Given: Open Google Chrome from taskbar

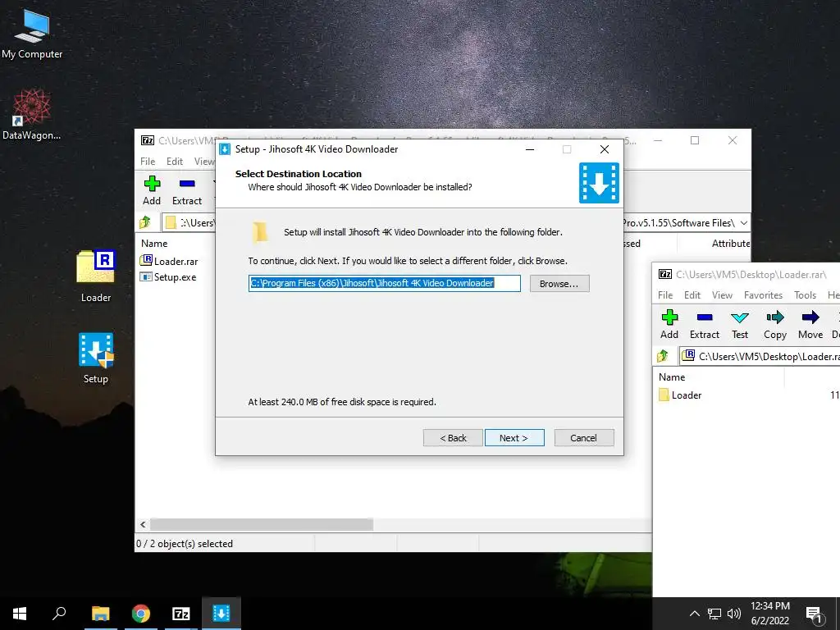Looking at the screenshot, I should click(x=141, y=614).
